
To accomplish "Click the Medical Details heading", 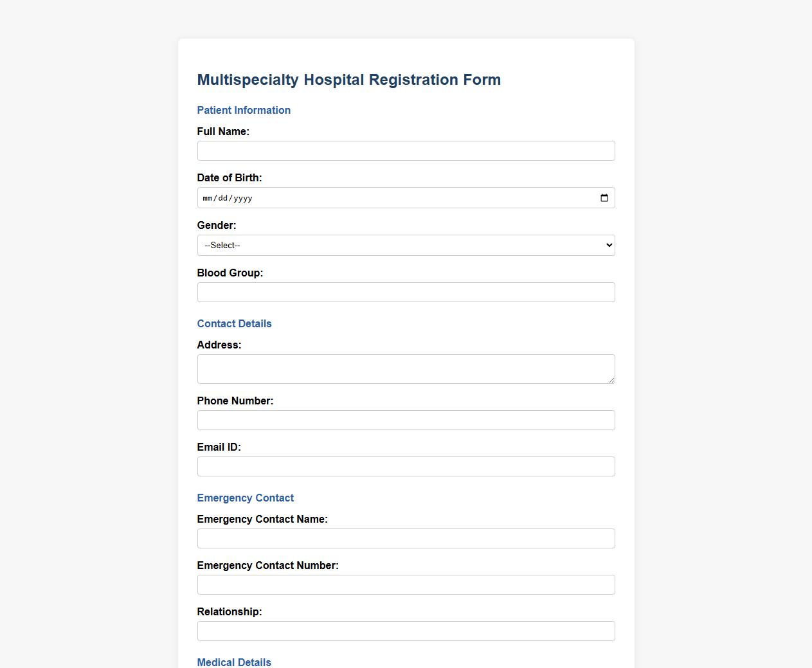I will 234,662.
